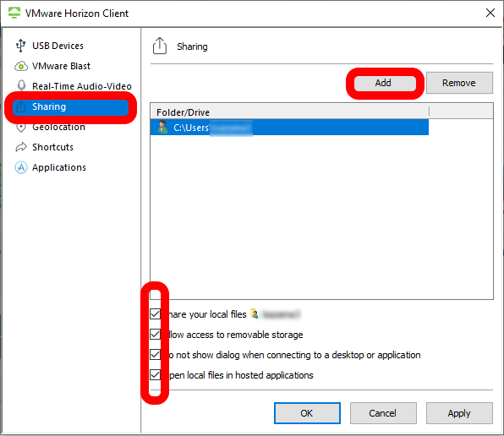The height and width of the screenshot is (436, 504).
Task: Click the Remove button
Action: [459, 83]
